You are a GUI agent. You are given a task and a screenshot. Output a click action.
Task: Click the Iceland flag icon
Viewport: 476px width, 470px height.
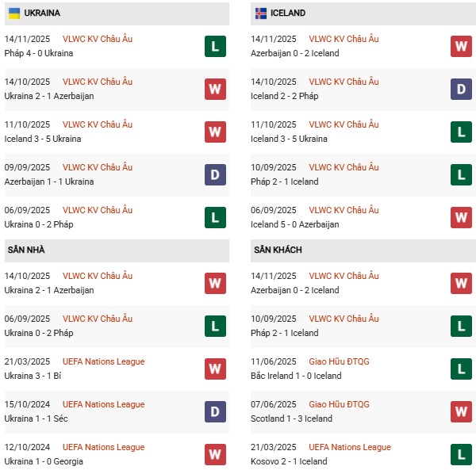coord(260,13)
